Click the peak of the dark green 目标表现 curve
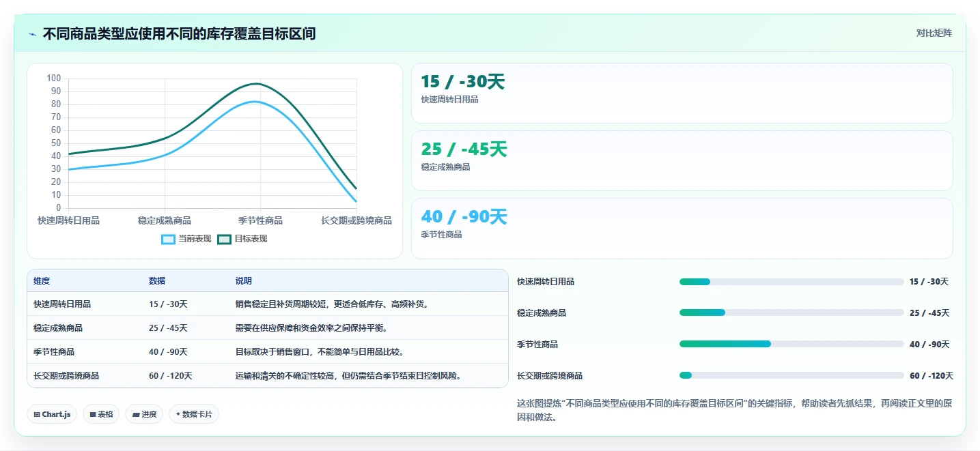Image resolution: width=980 pixels, height=451 pixels. (x=257, y=83)
